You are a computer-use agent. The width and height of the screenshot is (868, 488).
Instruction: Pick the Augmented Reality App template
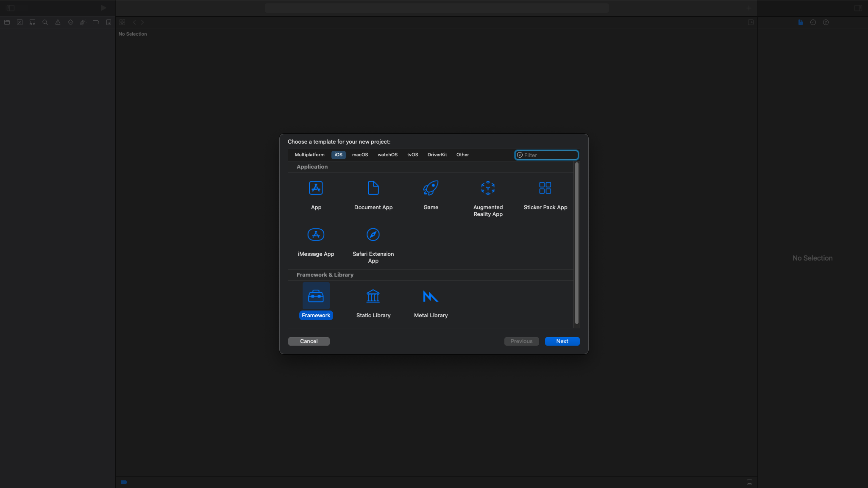488,189
